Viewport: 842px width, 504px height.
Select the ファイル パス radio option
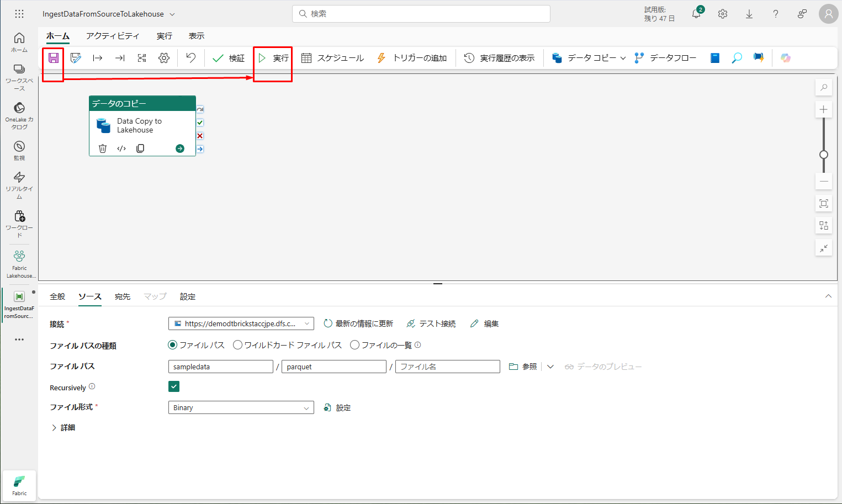173,345
